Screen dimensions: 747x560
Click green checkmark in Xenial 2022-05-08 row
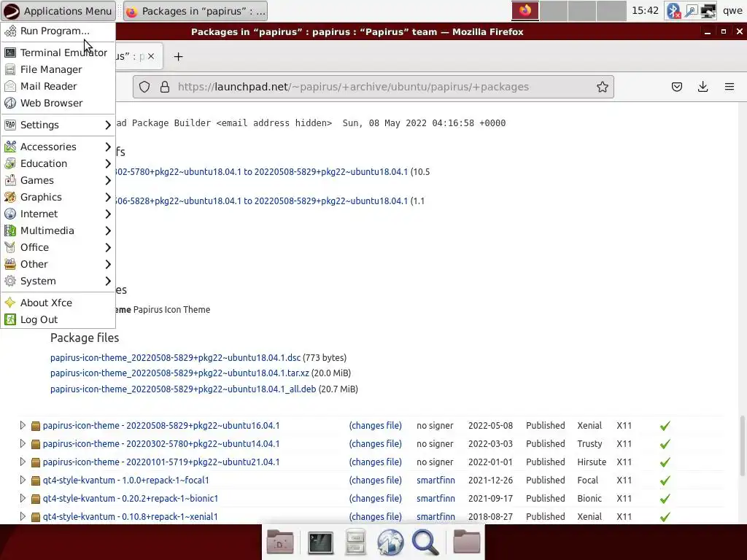(x=665, y=426)
